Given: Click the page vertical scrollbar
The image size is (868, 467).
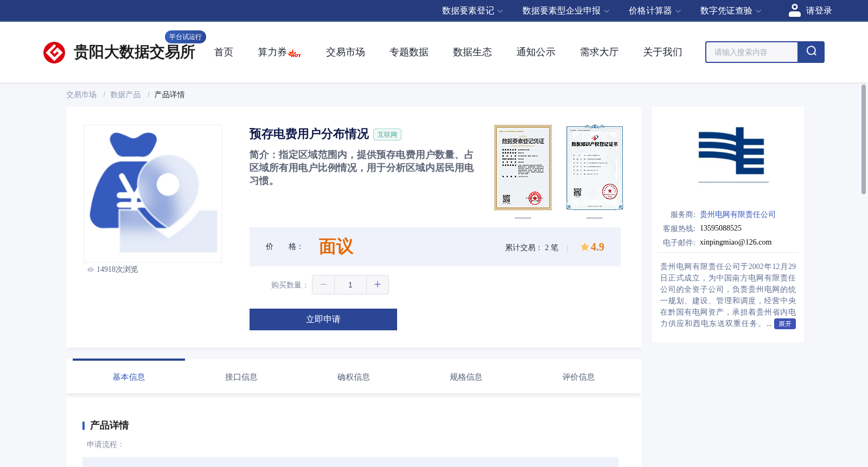Looking at the screenshot, I should pos(864,139).
